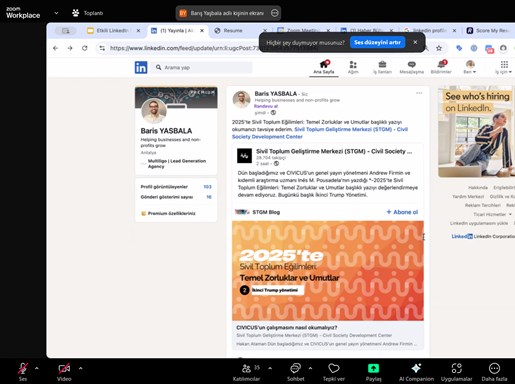This screenshot has height=384, width=515.
Task: Click the LinkedIn logo icon
Action: click(141, 67)
